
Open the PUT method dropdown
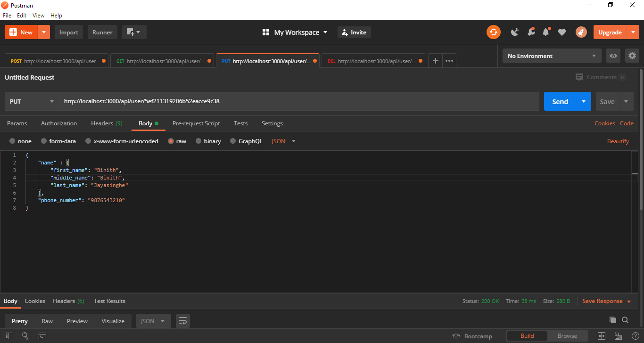[32, 101]
